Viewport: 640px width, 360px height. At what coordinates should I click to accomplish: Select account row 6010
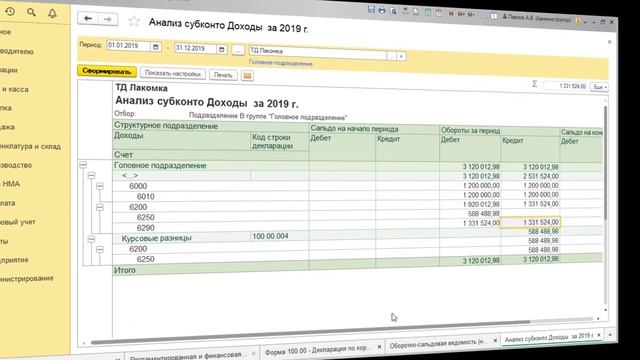point(145,196)
